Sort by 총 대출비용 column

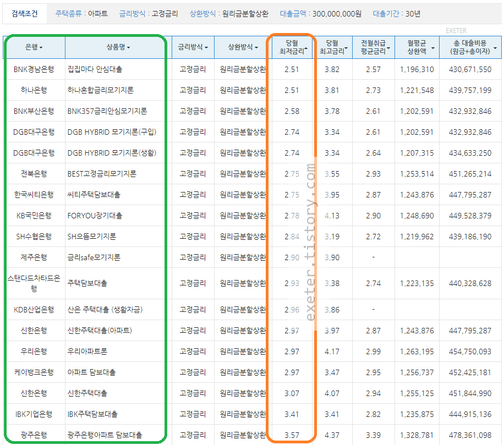tap(470, 47)
